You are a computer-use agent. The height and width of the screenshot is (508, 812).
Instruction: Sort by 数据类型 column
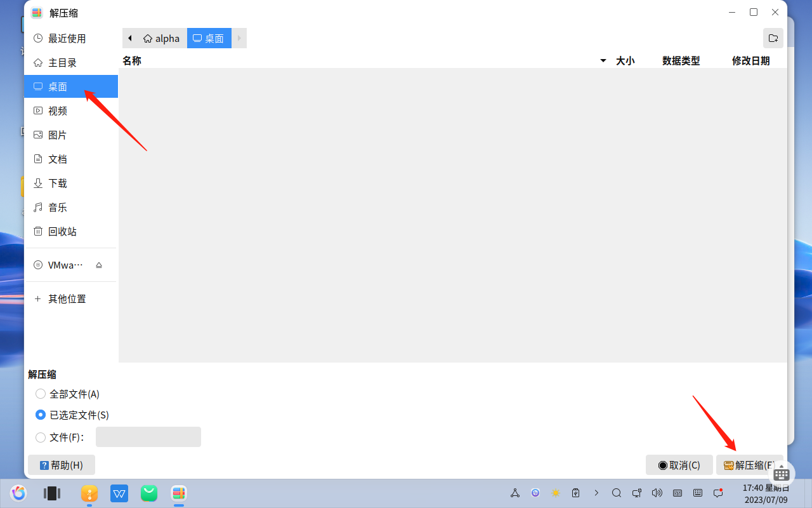681,60
